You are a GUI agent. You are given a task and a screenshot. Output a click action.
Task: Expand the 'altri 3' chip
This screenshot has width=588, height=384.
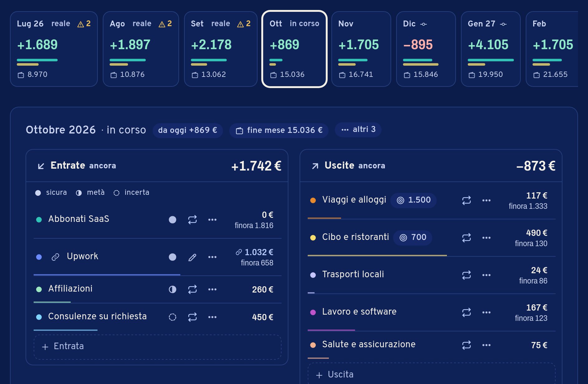tap(358, 129)
